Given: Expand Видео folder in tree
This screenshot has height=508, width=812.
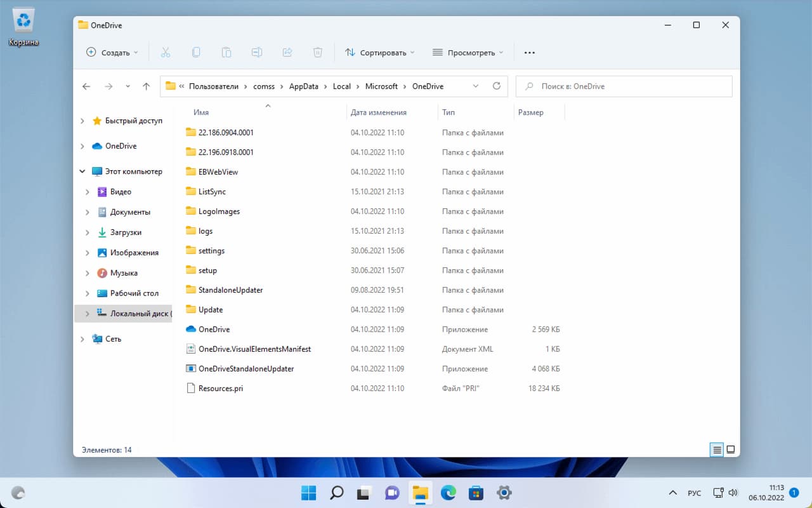Looking at the screenshot, I should pyautogui.click(x=88, y=192).
